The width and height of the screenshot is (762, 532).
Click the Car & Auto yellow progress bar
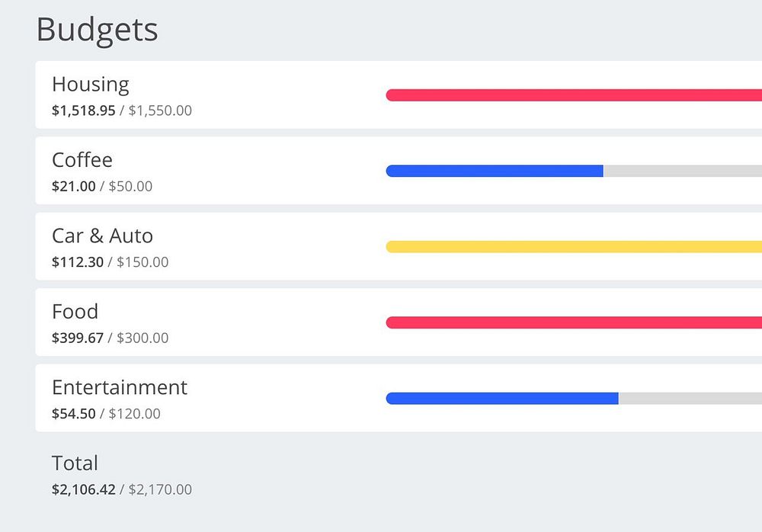coord(573,247)
